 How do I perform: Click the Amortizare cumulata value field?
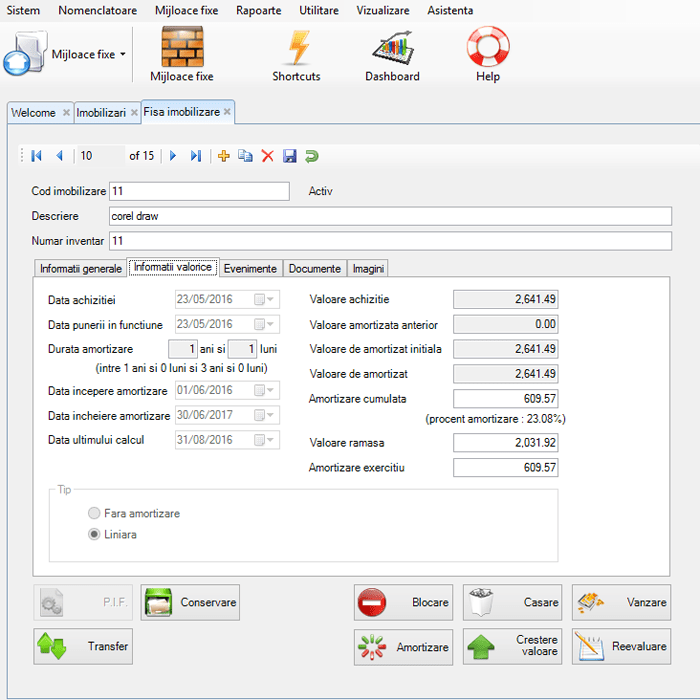pyautogui.click(x=506, y=399)
